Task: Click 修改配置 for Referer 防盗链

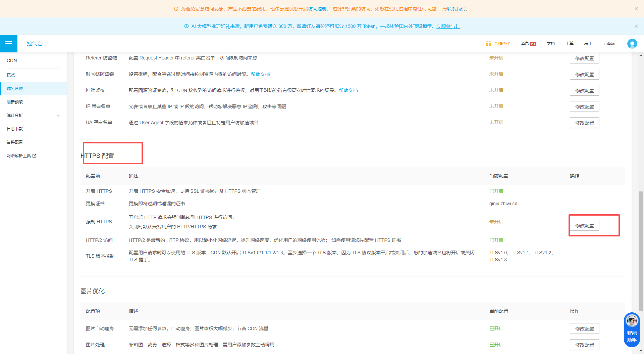Action: 584,58
